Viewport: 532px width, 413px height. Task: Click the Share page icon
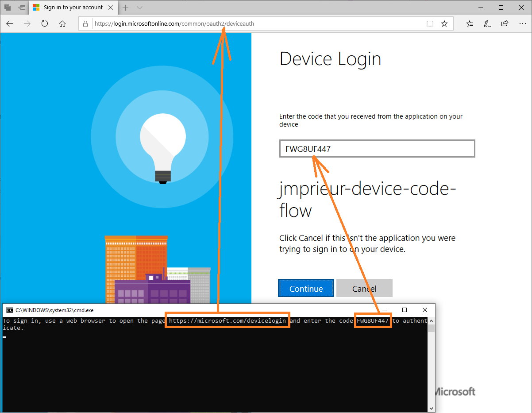click(x=505, y=24)
